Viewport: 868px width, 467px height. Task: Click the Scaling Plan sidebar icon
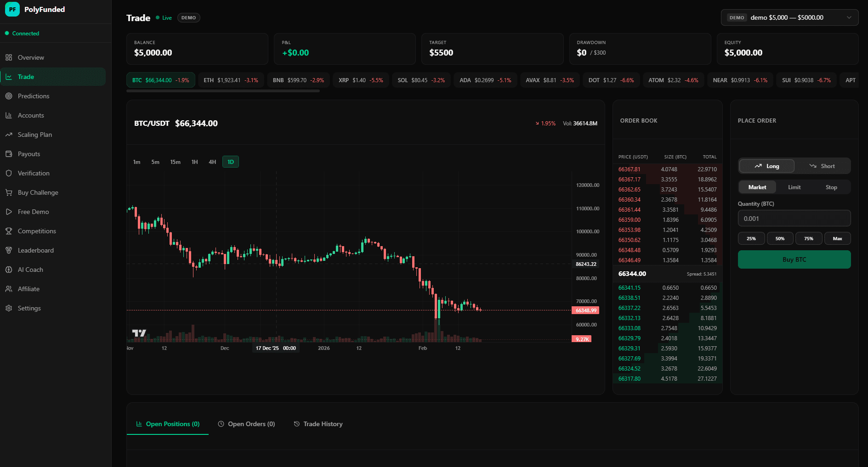click(9, 135)
